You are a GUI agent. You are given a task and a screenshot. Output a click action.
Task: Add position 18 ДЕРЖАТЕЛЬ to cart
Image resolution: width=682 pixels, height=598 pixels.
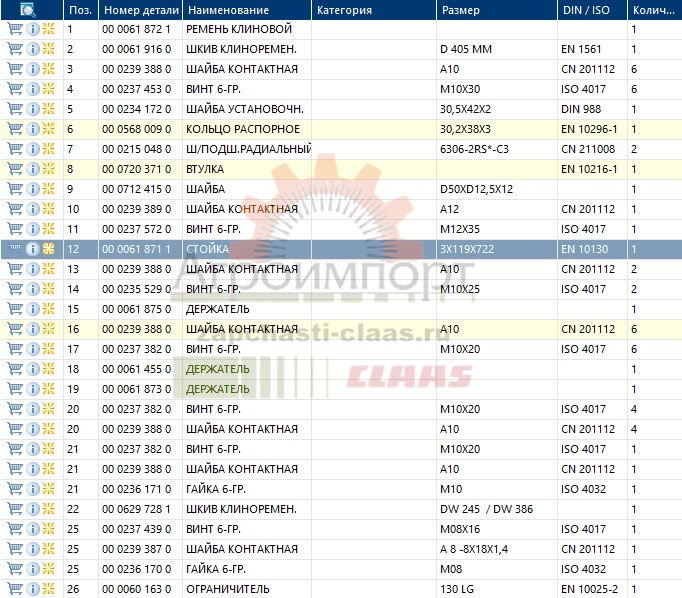[x=15, y=369]
